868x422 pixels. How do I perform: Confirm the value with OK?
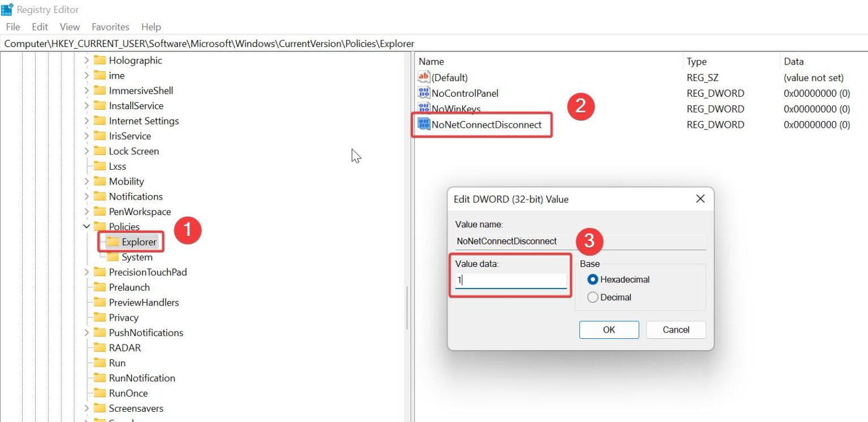(609, 329)
